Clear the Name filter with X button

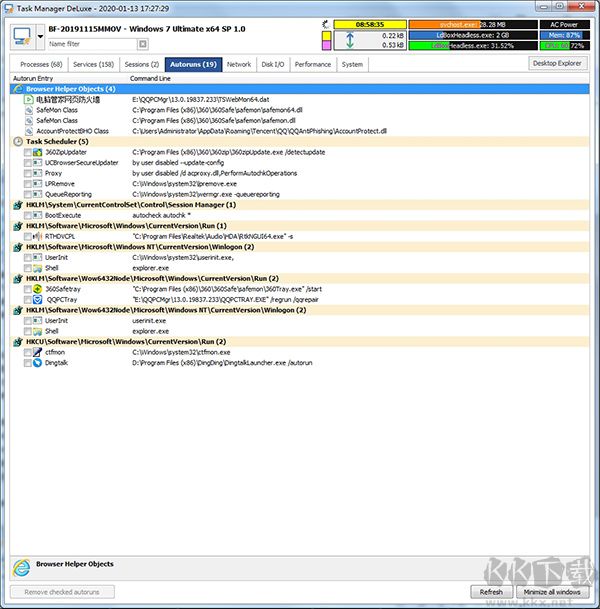tap(143, 44)
